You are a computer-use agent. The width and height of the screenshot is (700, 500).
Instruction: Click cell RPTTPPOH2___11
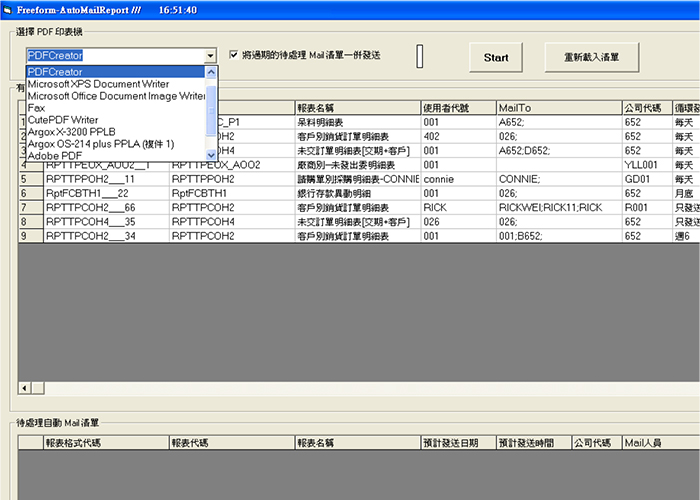(x=106, y=179)
